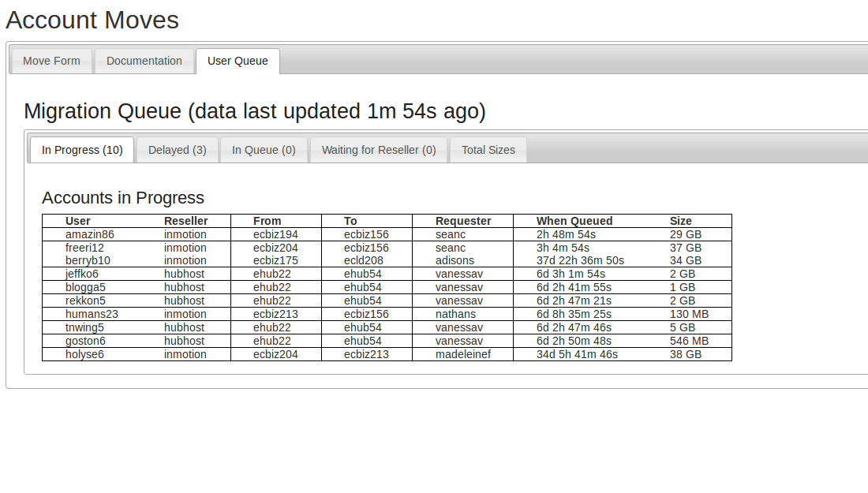Open the Move Form tab
The image size is (868, 493).
[x=51, y=61]
